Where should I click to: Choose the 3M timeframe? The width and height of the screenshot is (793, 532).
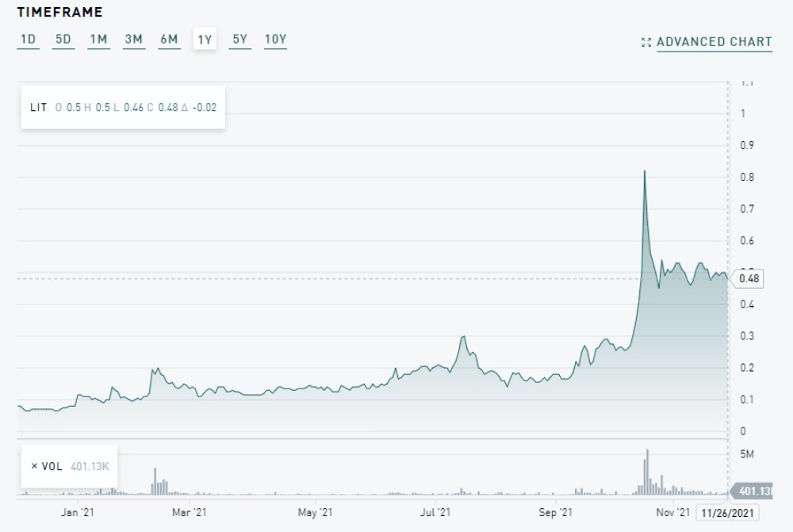tap(134, 39)
